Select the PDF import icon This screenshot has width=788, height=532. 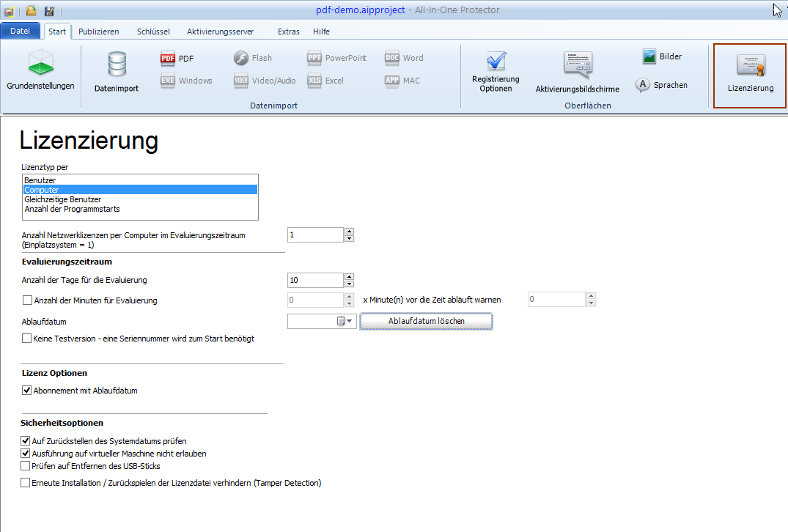[x=168, y=59]
